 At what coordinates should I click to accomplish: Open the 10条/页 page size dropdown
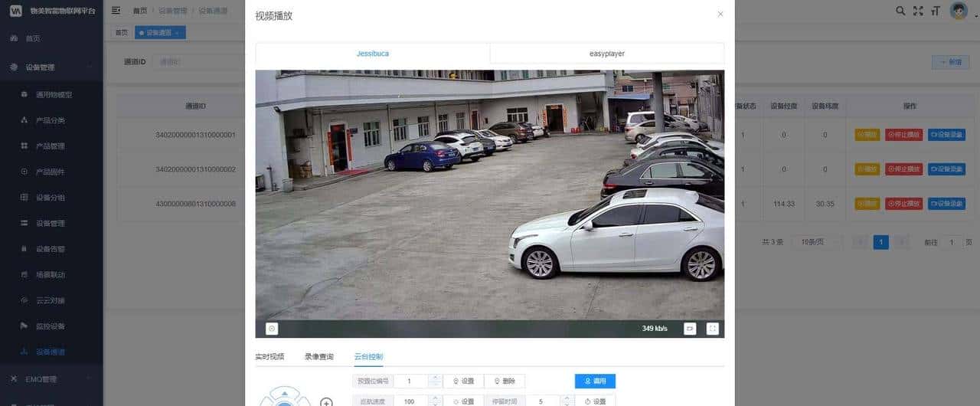(815, 242)
